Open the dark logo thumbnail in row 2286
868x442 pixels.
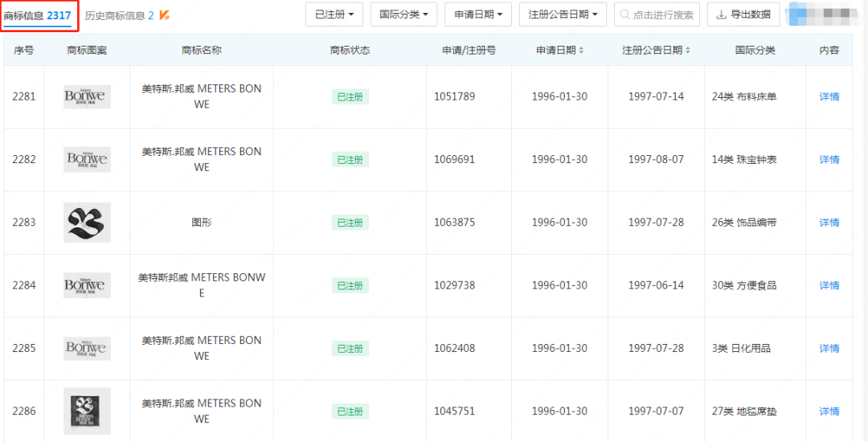(87, 411)
